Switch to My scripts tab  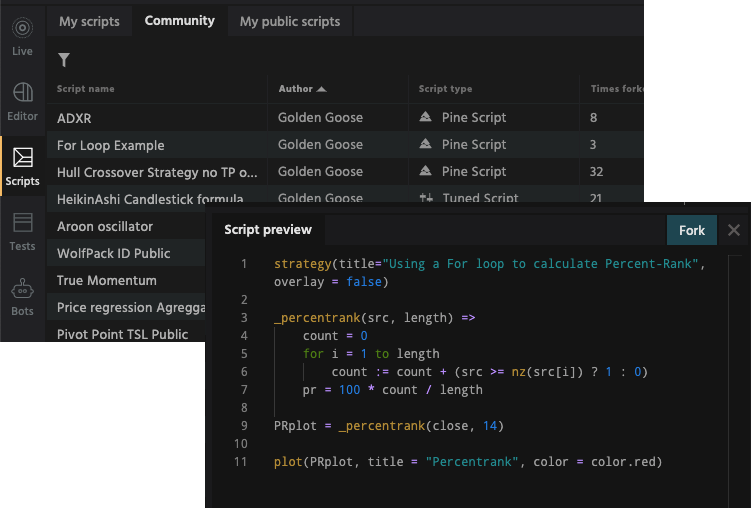coord(89,22)
